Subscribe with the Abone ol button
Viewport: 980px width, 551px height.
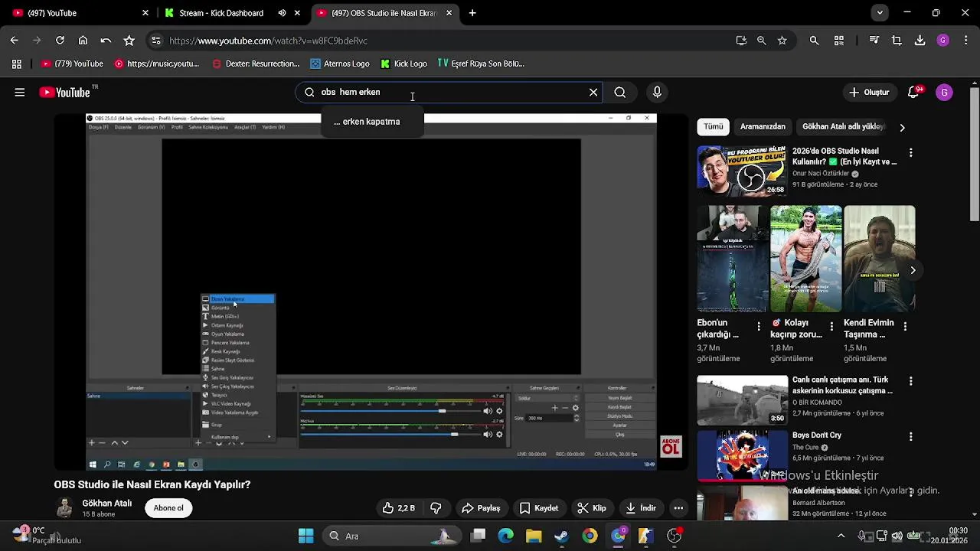point(168,508)
